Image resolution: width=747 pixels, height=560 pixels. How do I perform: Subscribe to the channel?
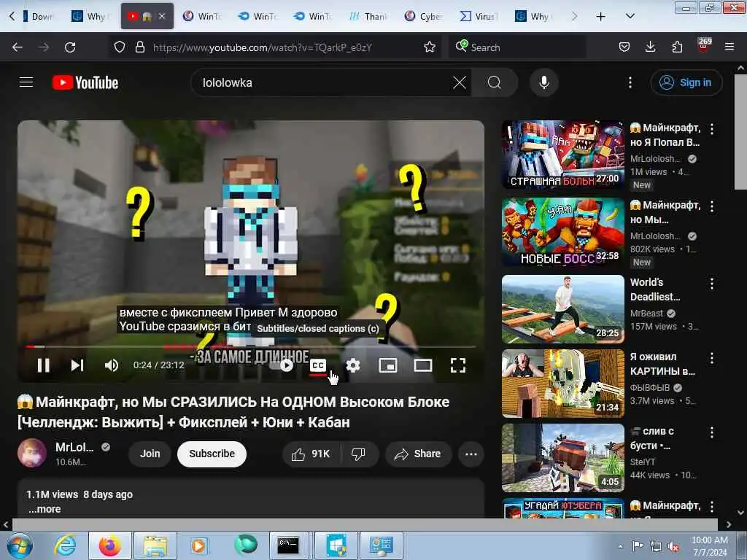(212, 454)
